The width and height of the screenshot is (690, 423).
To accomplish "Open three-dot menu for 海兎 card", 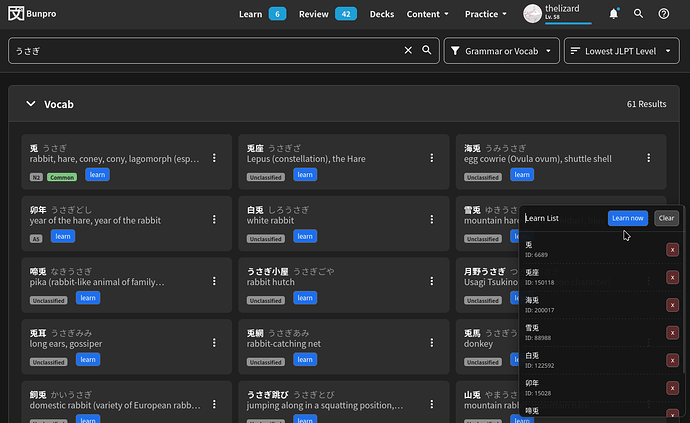I will (648, 158).
